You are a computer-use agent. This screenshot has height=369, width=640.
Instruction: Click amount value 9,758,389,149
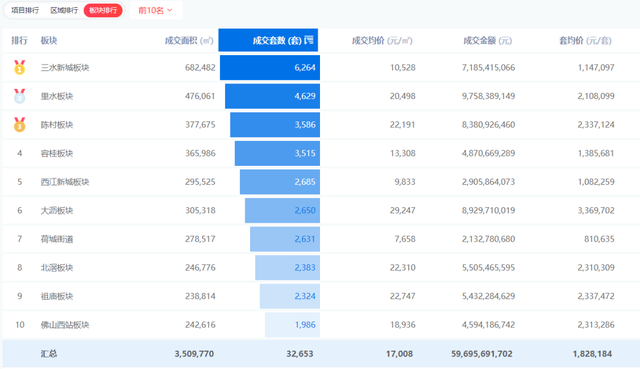click(x=488, y=96)
